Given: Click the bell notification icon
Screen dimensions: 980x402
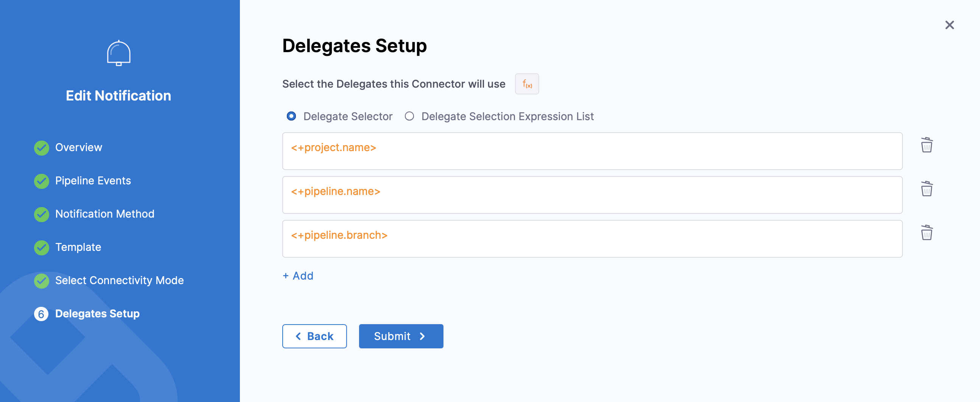Looking at the screenshot, I should coord(119,53).
